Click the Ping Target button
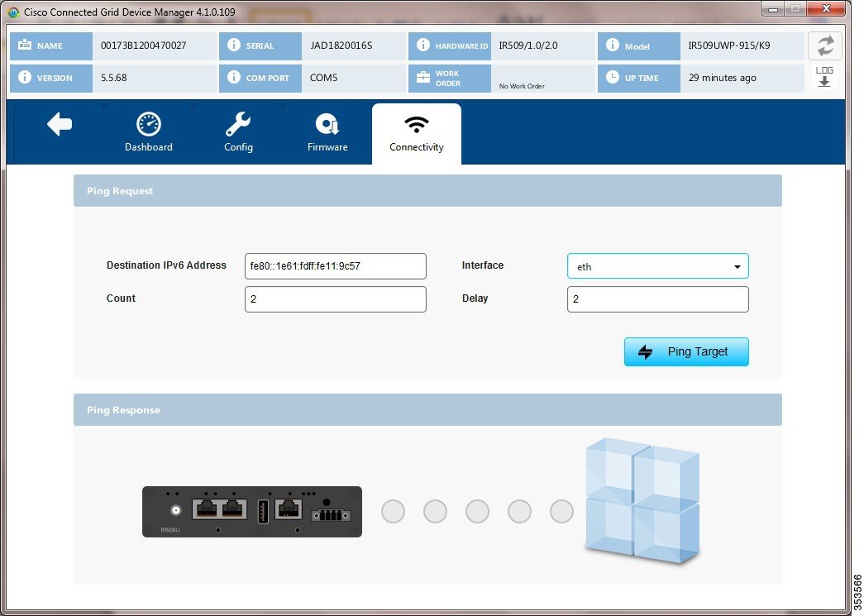 (686, 351)
